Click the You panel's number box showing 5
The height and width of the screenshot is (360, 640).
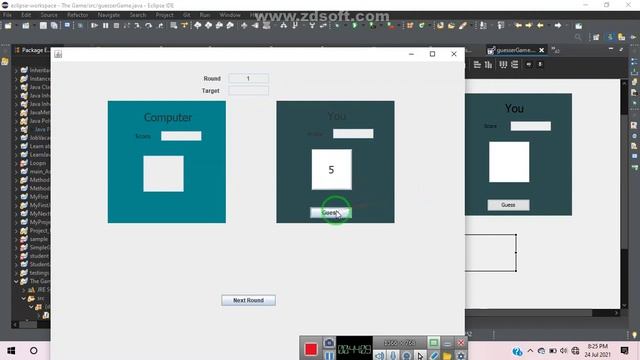click(331, 169)
